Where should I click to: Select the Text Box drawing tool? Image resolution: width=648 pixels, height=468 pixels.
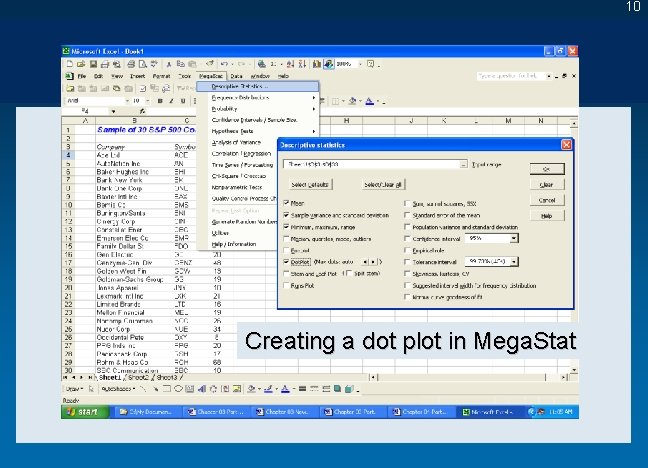pyautogui.click(x=190, y=389)
